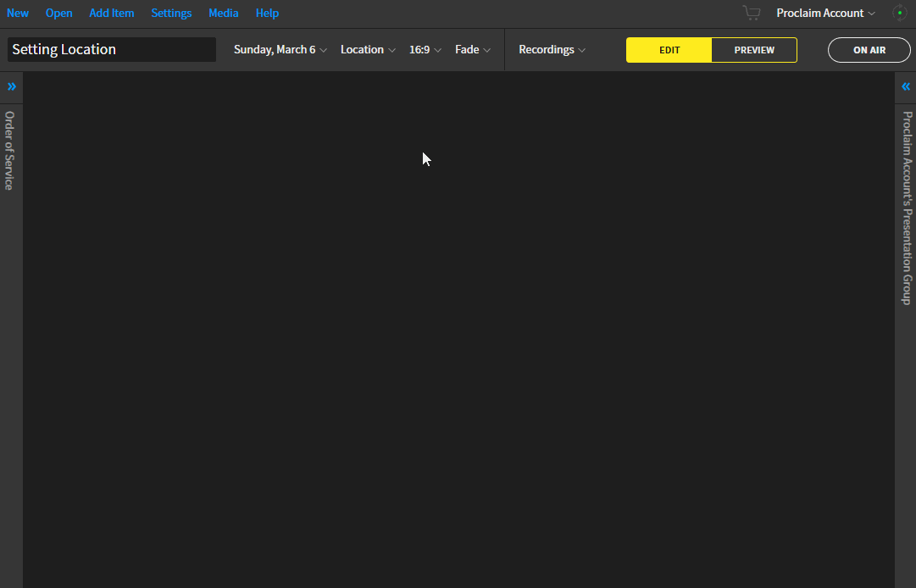Image resolution: width=916 pixels, height=588 pixels.
Task: Expand the Order of Service panel arrows
Action: click(12, 87)
